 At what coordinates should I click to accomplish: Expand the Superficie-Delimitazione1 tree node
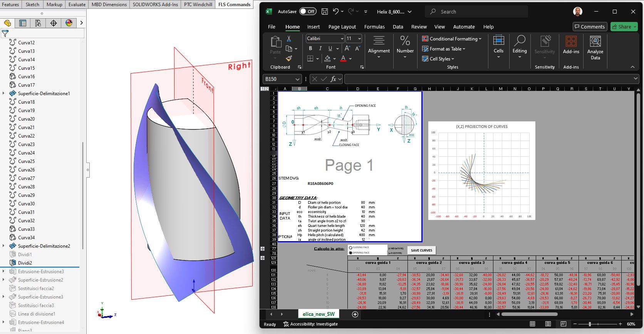click(x=4, y=93)
